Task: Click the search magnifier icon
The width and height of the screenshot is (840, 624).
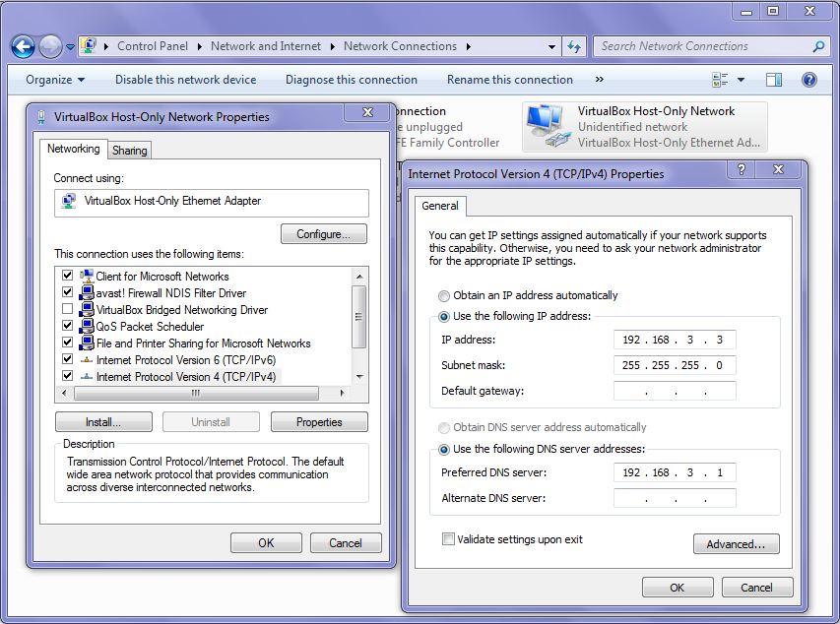Action: [x=818, y=46]
